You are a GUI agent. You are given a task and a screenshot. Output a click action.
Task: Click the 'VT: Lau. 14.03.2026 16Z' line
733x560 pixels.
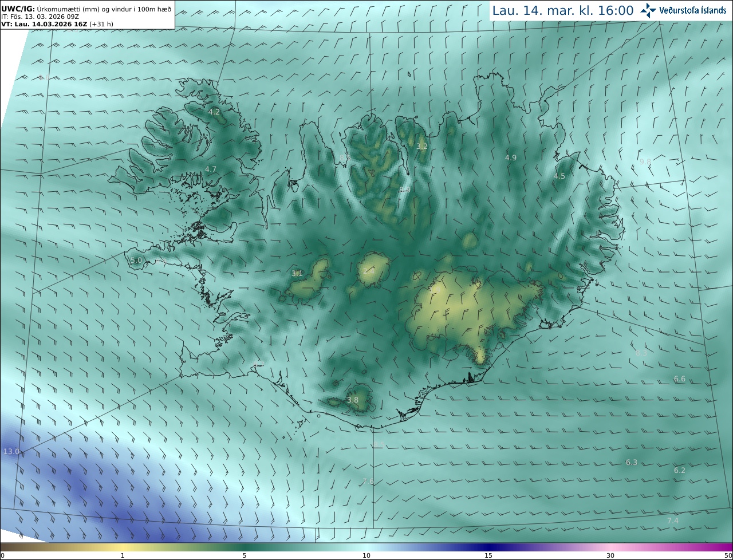click(56, 24)
